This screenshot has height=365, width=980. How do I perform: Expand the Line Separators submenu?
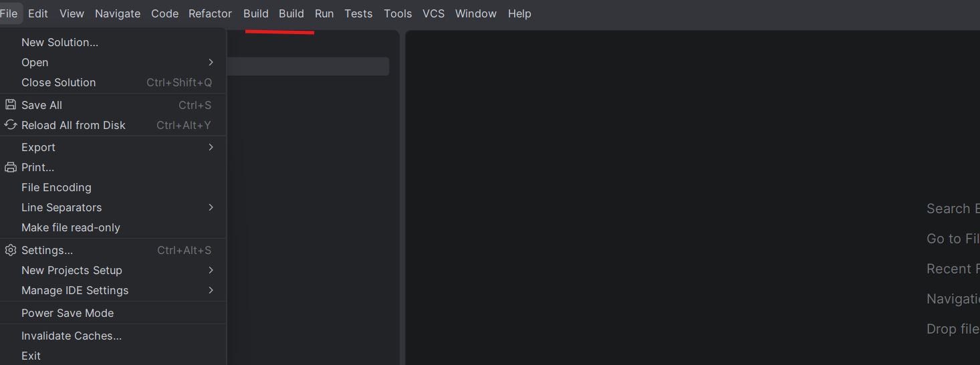(113, 207)
